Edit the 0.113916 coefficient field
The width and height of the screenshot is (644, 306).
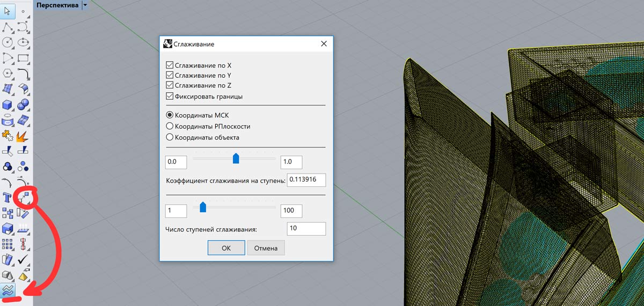coord(306,180)
